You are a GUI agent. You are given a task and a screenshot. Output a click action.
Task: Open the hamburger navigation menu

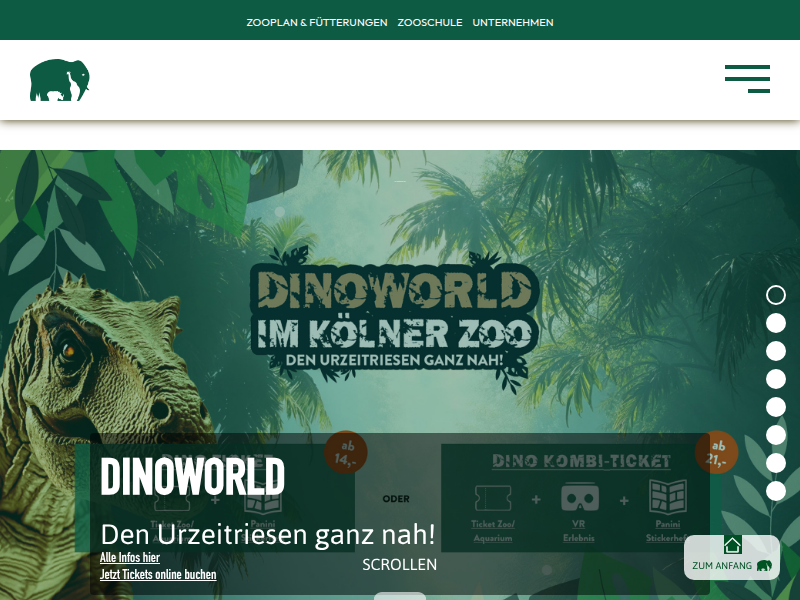coord(747,79)
